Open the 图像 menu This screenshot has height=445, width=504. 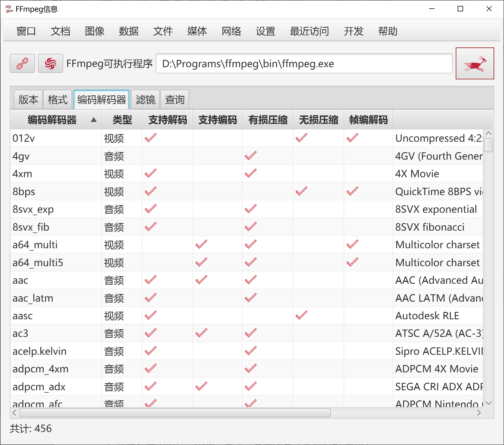click(x=94, y=31)
